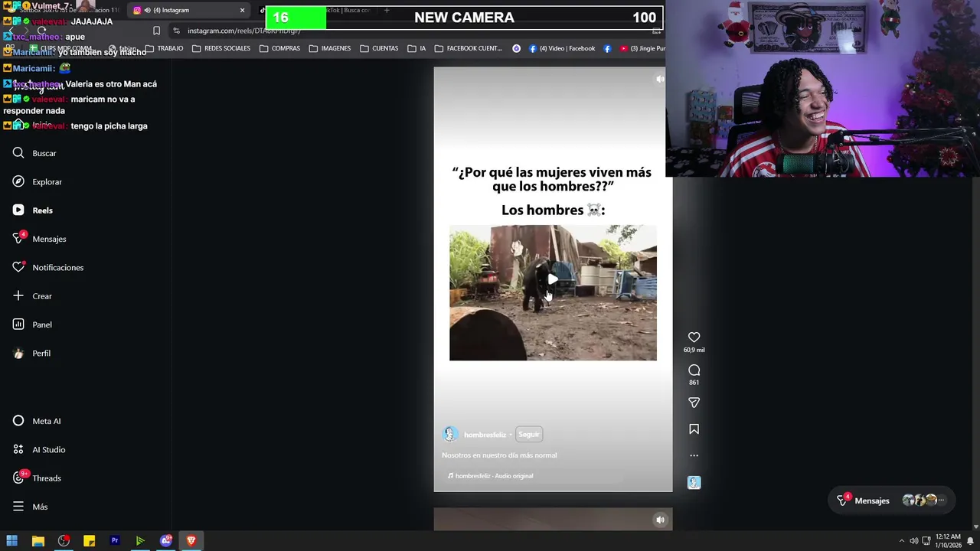Show hidden system tray icons
Viewport: 980px width, 551px height.
901,541
